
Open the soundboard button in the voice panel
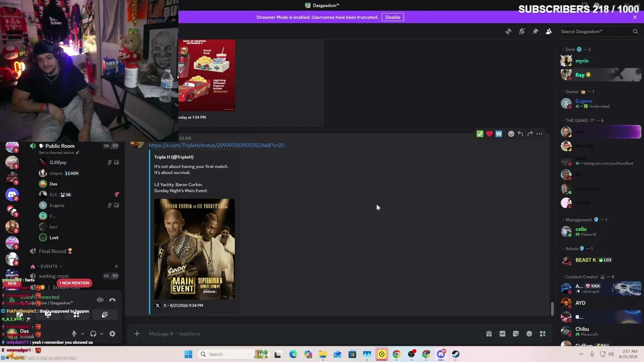tap(105, 315)
